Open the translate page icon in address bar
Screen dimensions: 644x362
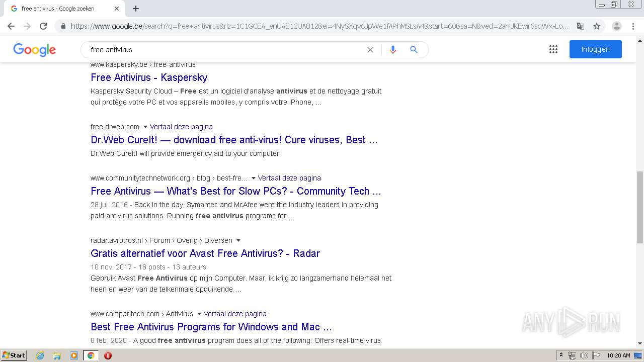pos(581,26)
